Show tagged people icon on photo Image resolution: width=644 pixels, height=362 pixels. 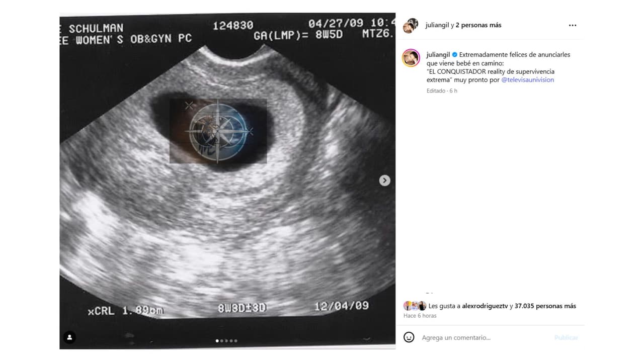70,337
